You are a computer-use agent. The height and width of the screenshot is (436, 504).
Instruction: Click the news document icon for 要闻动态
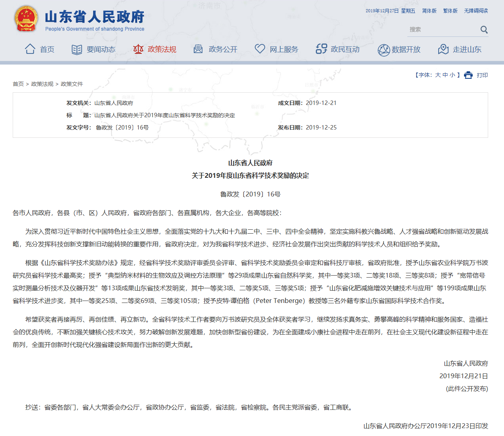click(x=76, y=50)
